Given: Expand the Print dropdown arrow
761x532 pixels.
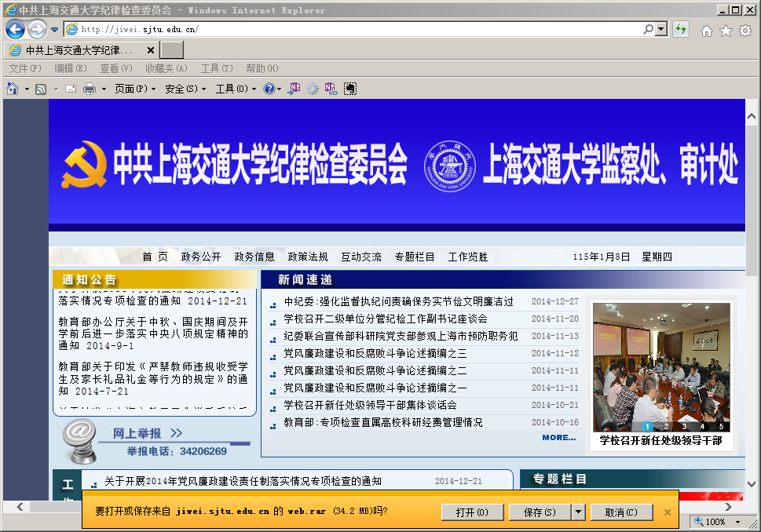Looking at the screenshot, I should pyautogui.click(x=104, y=89).
